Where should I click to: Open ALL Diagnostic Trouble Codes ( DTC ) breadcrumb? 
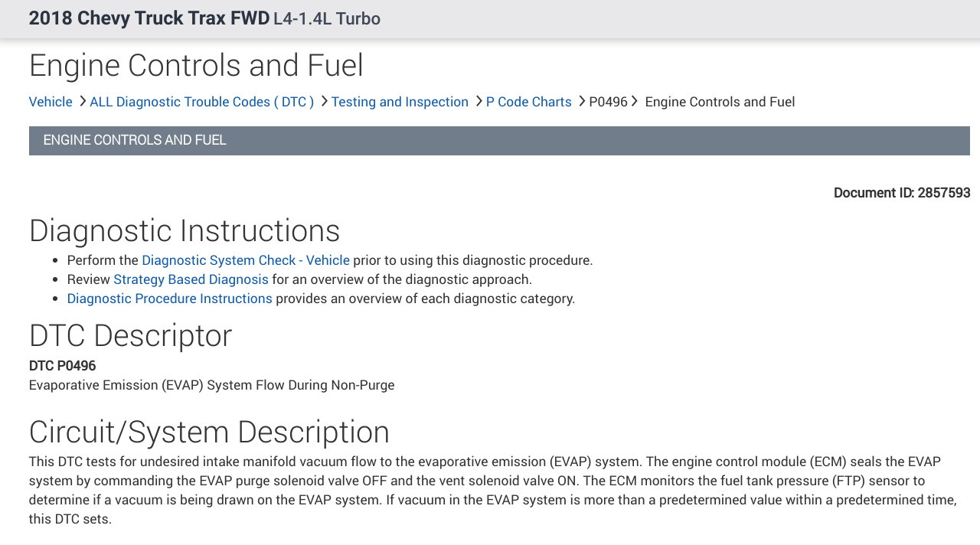click(x=201, y=102)
